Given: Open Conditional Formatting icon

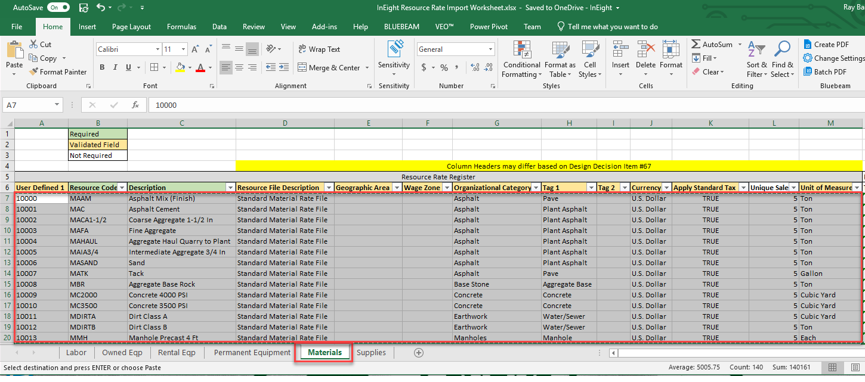Looking at the screenshot, I should [521, 50].
